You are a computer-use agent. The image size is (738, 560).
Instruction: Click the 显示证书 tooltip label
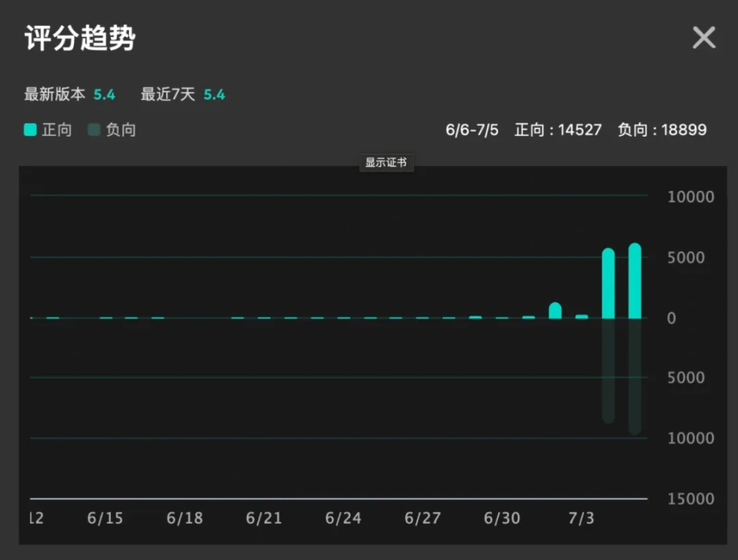(x=387, y=163)
